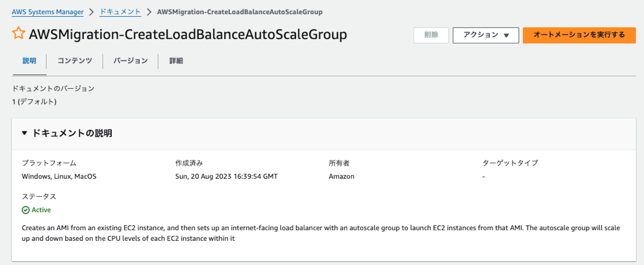The width and height of the screenshot is (644, 265).
Task: Click the Active status check icon
Action: click(x=26, y=210)
